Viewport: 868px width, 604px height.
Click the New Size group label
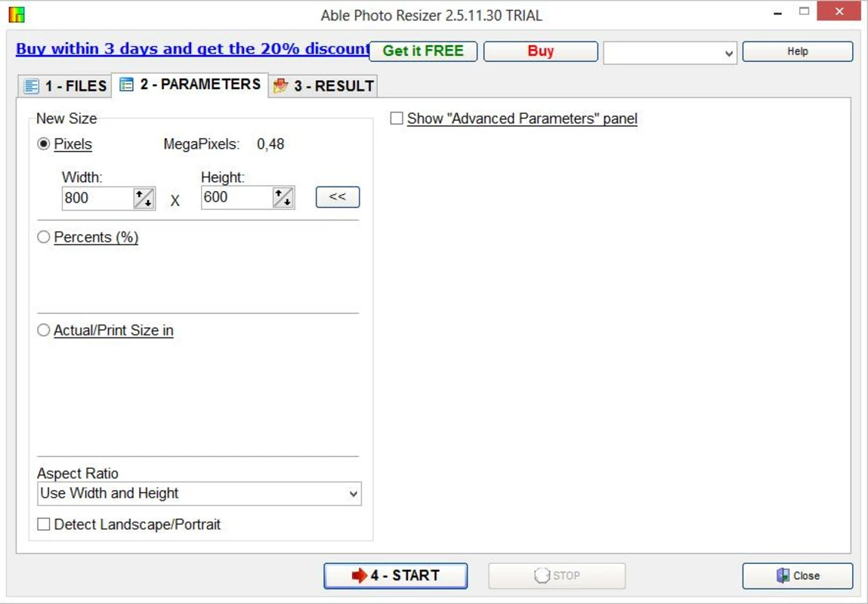point(66,119)
